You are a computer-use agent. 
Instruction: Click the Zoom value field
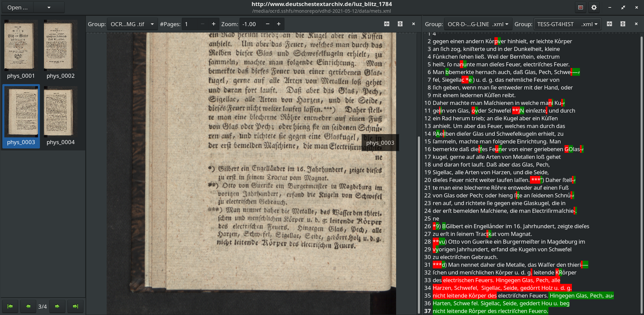pos(251,24)
